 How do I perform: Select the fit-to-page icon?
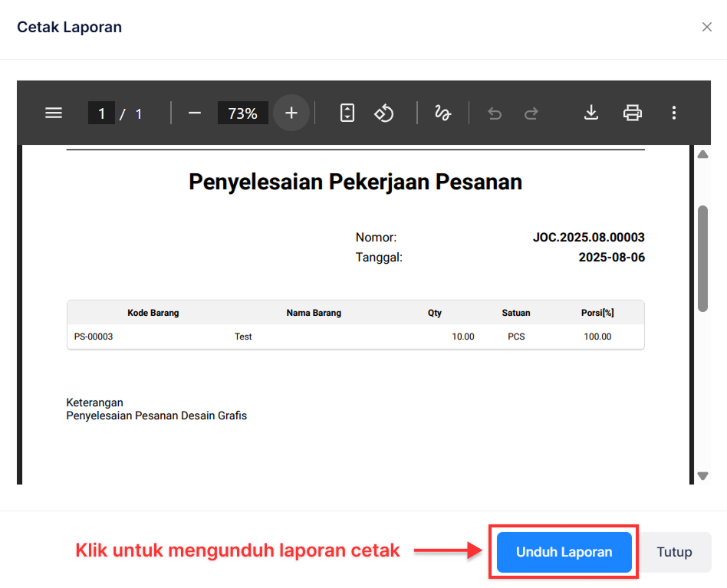pos(347,113)
